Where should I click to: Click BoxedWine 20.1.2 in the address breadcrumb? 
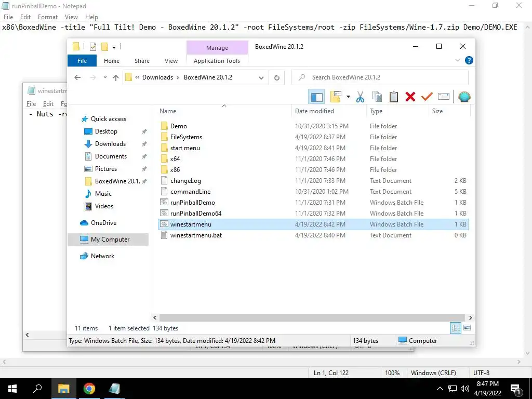[x=208, y=77]
